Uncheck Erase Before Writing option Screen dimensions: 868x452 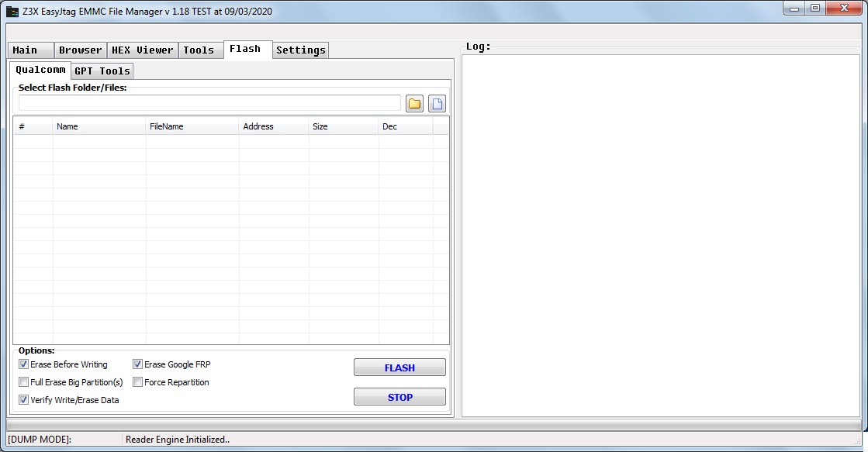click(24, 364)
